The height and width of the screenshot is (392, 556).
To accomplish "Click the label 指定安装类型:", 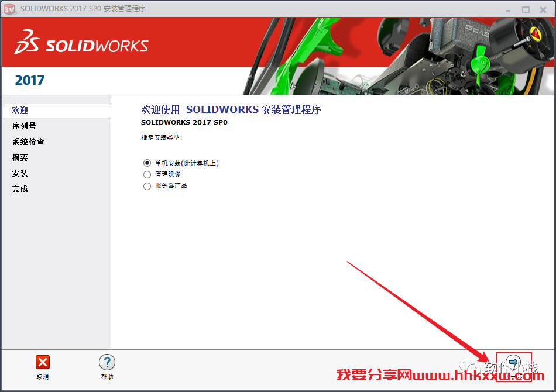I will [x=162, y=137].
